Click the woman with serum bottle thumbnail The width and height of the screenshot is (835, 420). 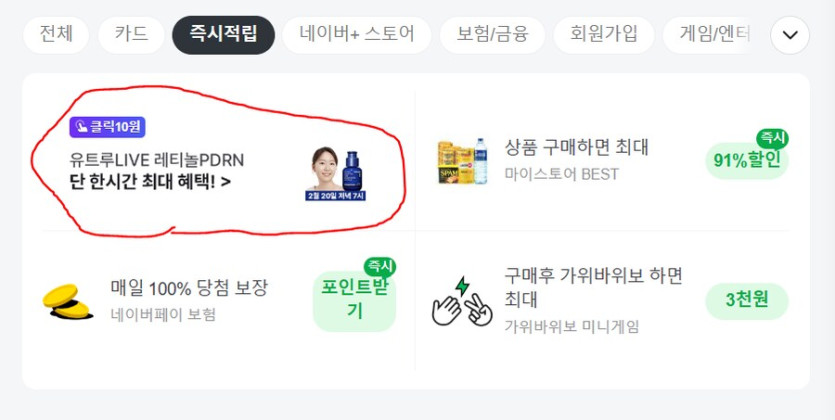(x=335, y=175)
